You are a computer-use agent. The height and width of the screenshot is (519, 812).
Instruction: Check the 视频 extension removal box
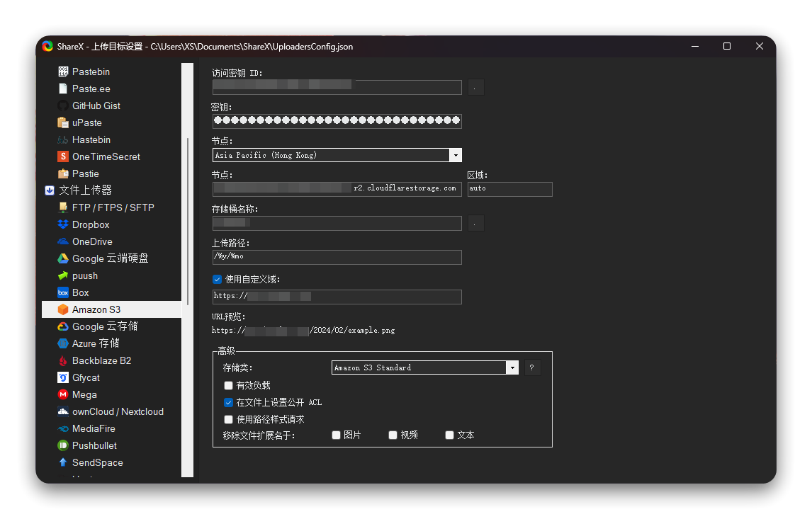(393, 435)
